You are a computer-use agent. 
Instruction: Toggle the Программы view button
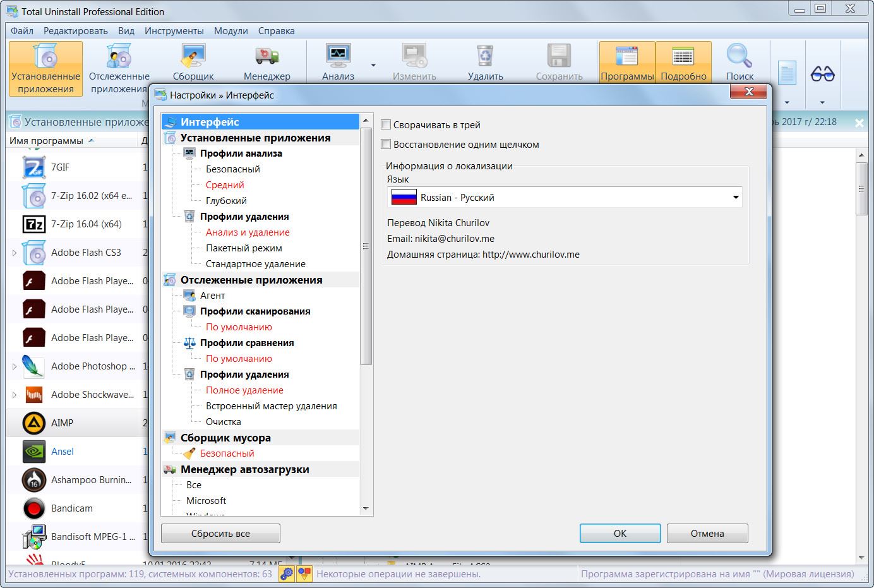627,63
